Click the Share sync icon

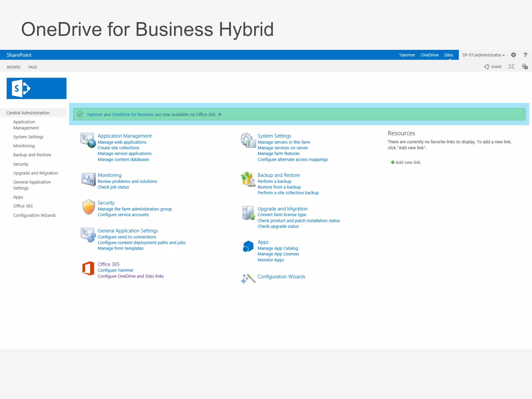[x=487, y=67]
